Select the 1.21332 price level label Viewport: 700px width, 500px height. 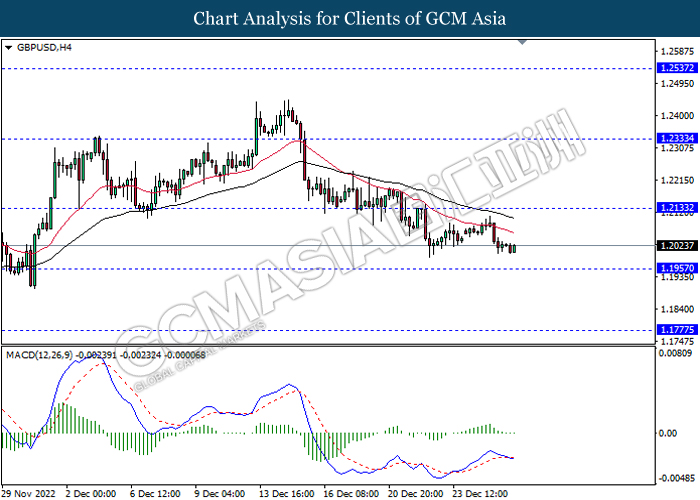tap(677, 208)
